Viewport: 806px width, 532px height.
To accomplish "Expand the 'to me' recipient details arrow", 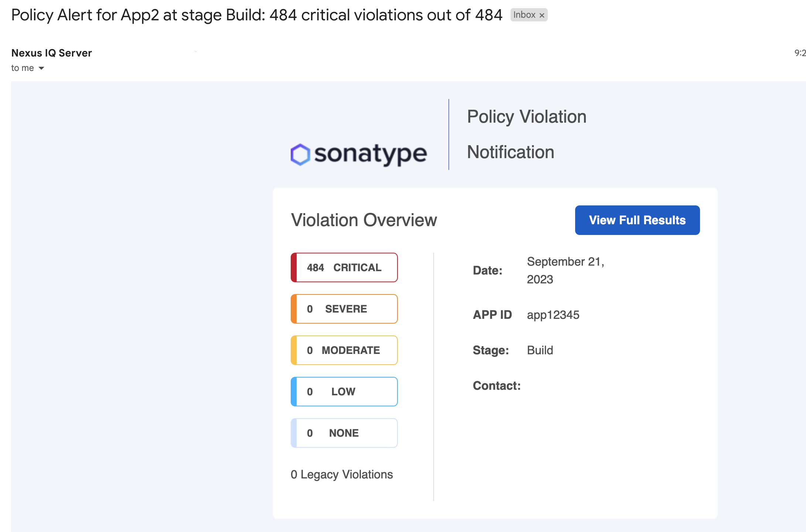I will 41,68.
